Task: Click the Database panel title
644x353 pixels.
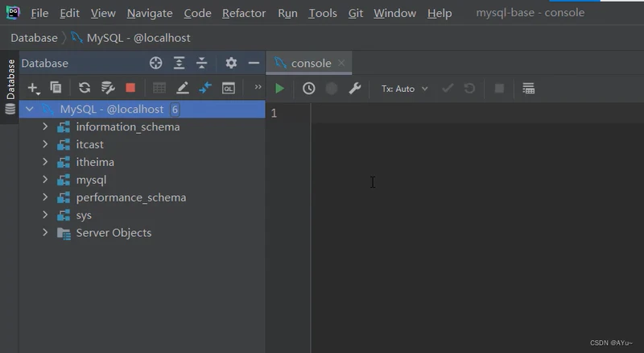Action: tap(45, 63)
